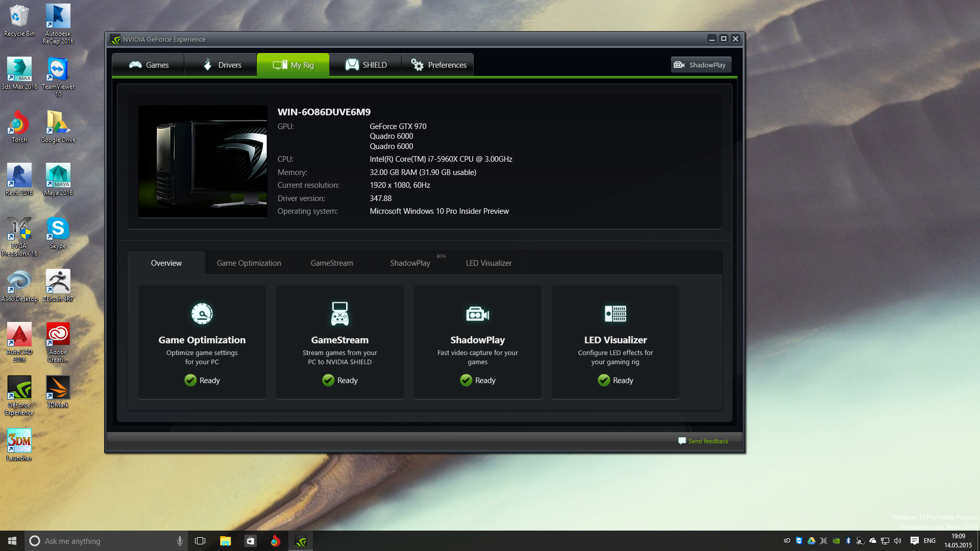Open the SHIELD tab
Image resolution: width=980 pixels, height=551 pixels.
coord(366,65)
